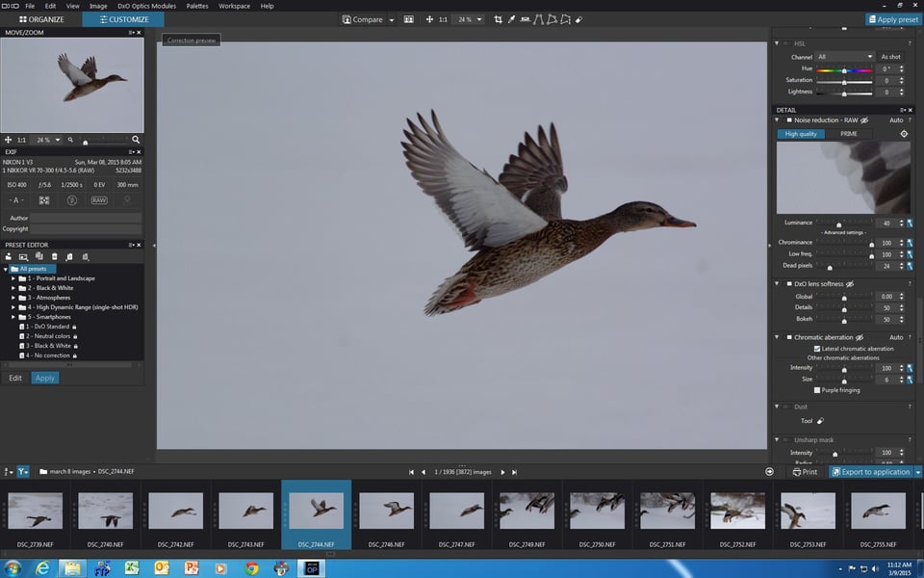924x578 pixels.
Task: Go to previous image arrow
Action: pos(423,472)
